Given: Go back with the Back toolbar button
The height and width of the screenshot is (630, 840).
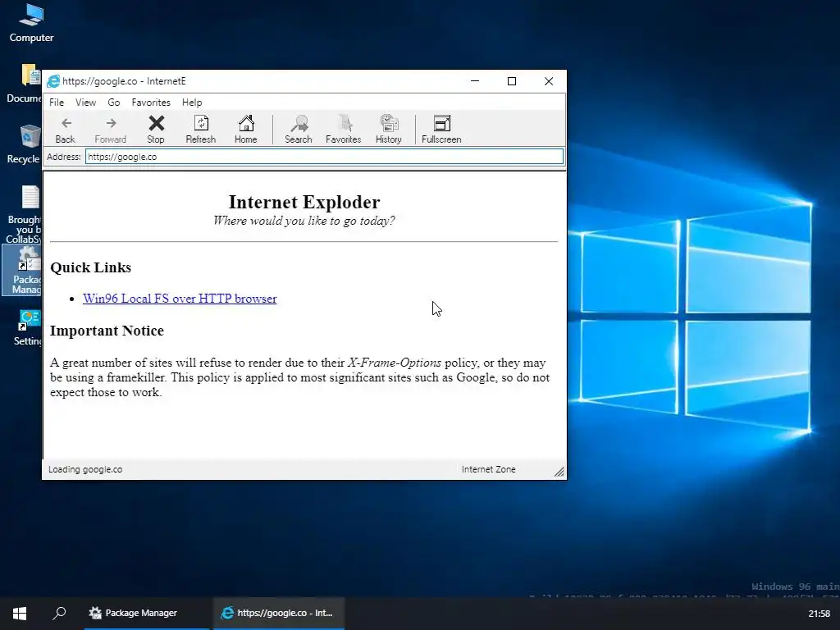Looking at the screenshot, I should pos(66,130).
